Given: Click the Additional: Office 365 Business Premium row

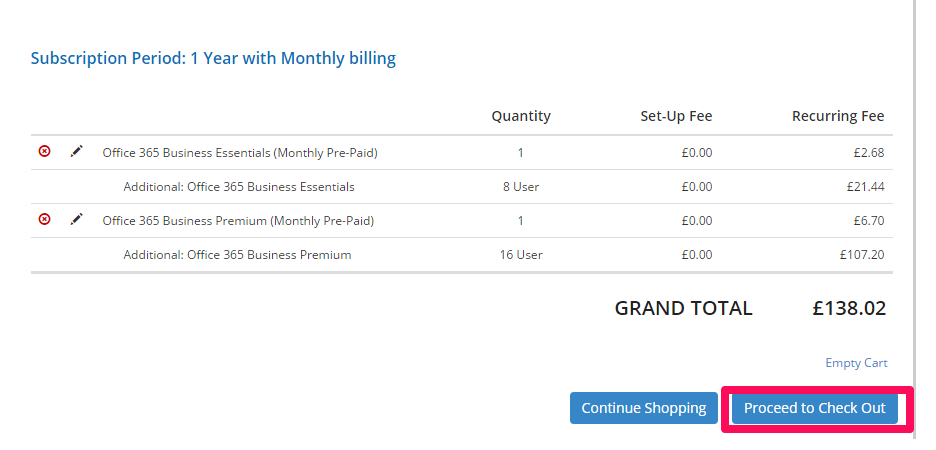Looking at the screenshot, I should 461,255.
